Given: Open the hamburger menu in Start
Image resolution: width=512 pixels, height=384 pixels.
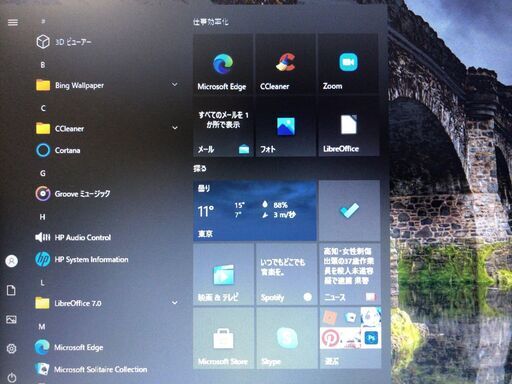Looking at the screenshot, I should tap(13, 22).
